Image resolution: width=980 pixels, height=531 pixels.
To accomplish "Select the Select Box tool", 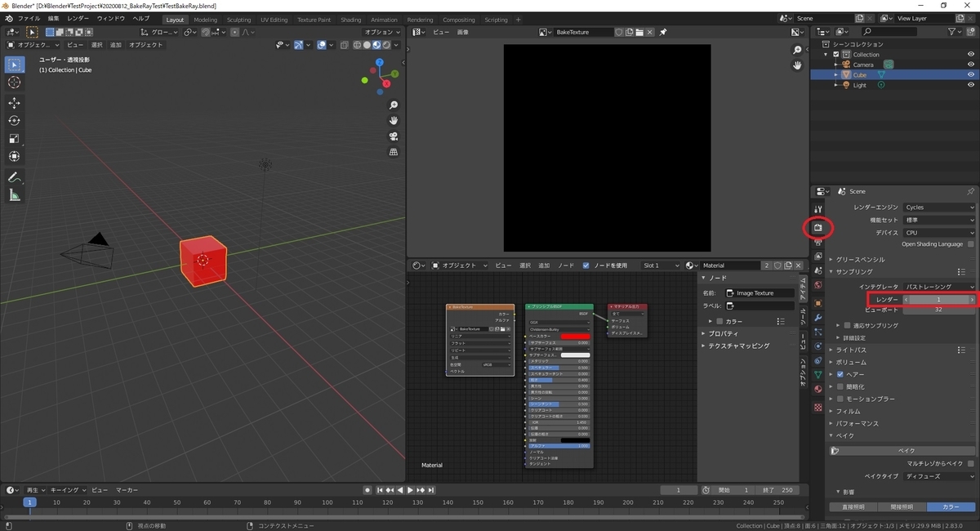I will [15, 65].
